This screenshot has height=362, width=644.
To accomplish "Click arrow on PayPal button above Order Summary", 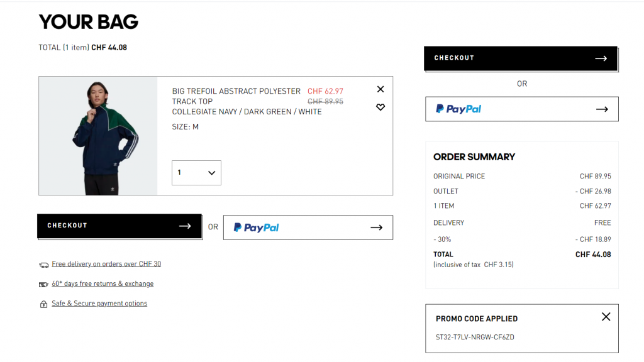I will pyautogui.click(x=602, y=109).
